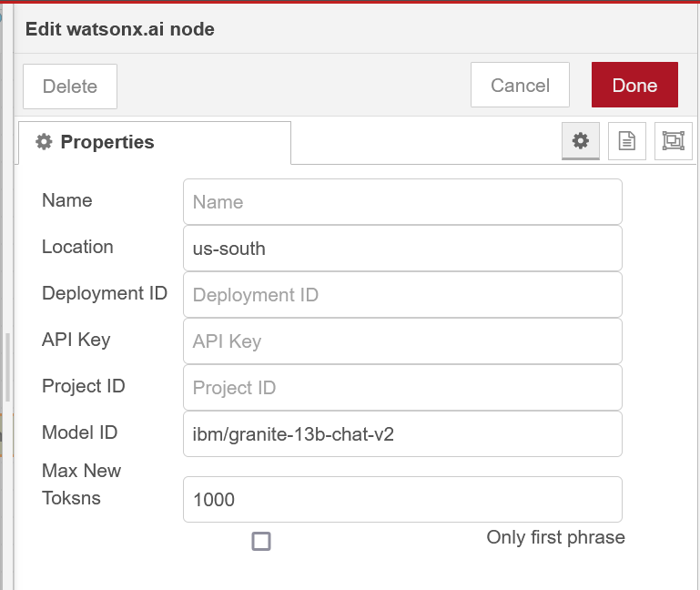Select the Max New Tokens field showing 1000
Screen dimensions: 700x590
coord(402,500)
